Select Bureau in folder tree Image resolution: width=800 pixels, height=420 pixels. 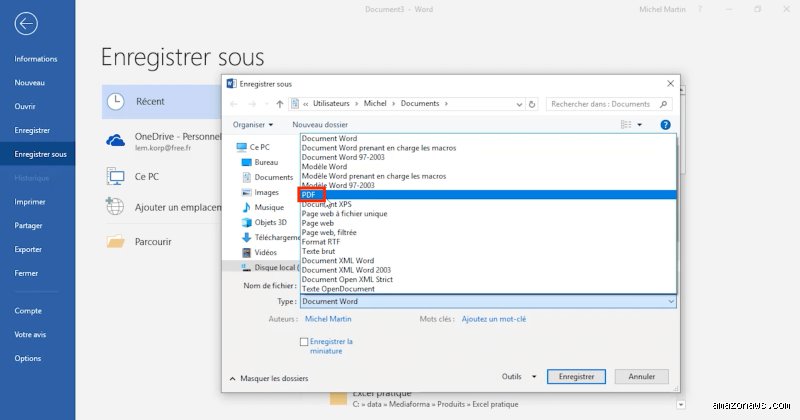260,162
